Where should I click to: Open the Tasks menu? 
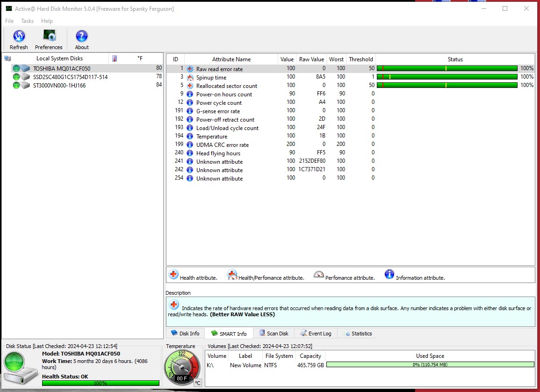[x=28, y=21]
